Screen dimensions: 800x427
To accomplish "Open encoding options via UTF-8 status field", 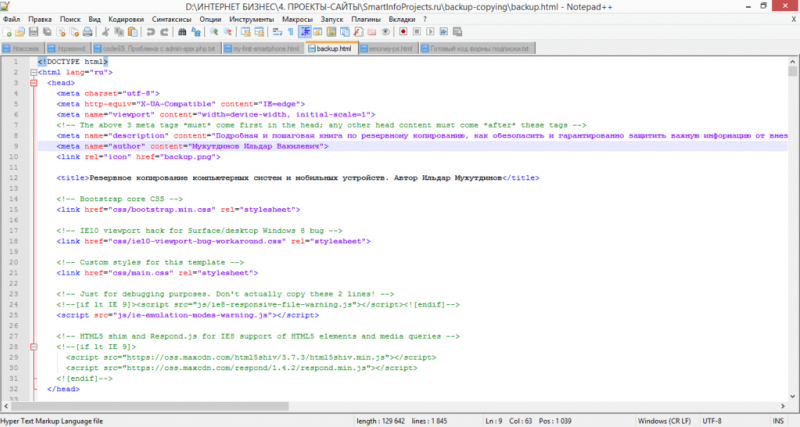I will (x=712, y=421).
